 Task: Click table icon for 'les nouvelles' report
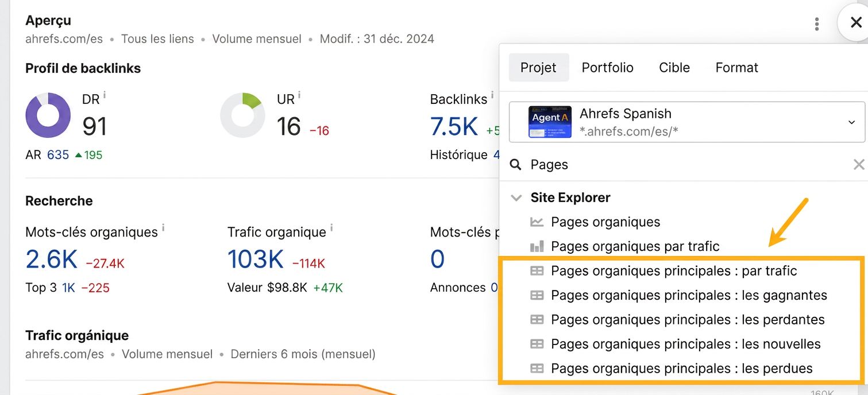tap(537, 344)
